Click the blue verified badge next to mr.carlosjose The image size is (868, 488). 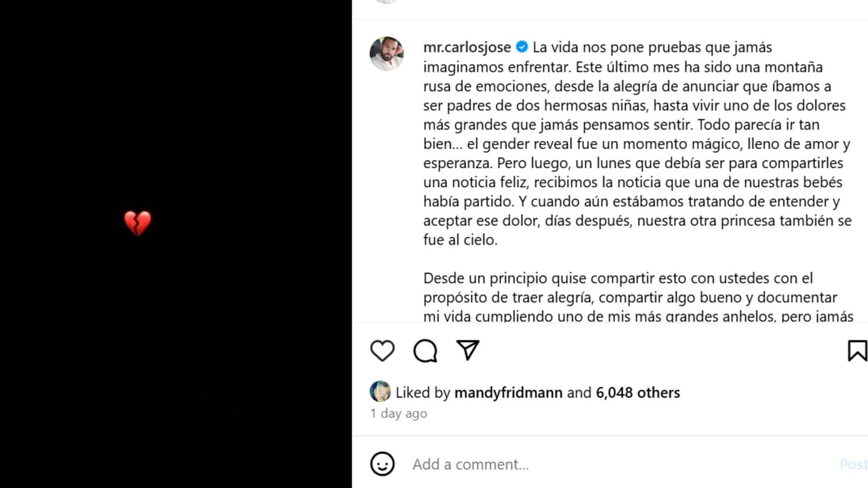[521, 47]
